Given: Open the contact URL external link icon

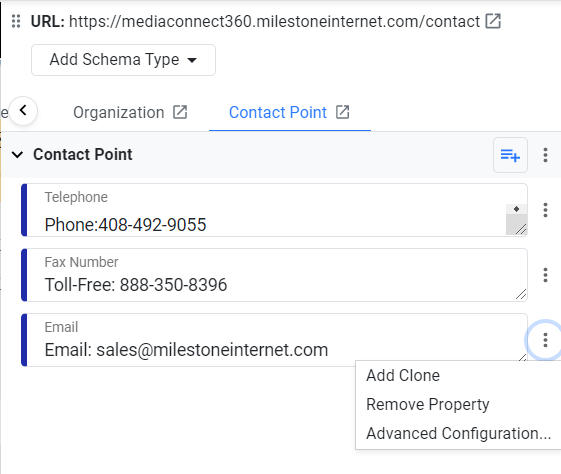Looking at the screenshot, I should click(x=493, y=21).
